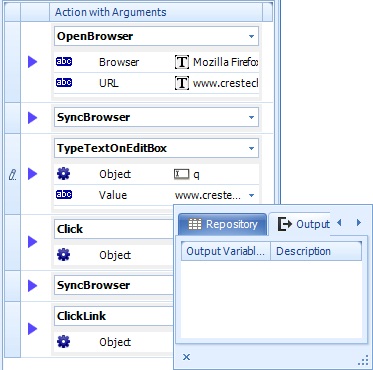
Task: Switch to the Repository tab
Action: (x=223, y=224)
